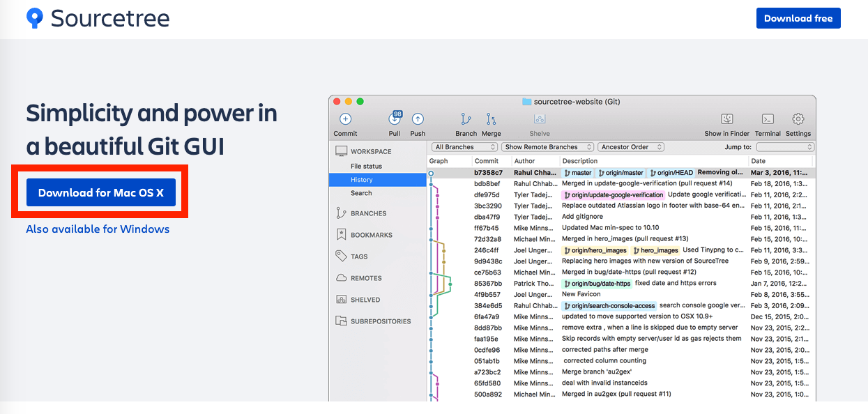Viewport: 868px width, 414px height.
Task: Click the Shelve toolbar icon
Action: click(540, 119)
